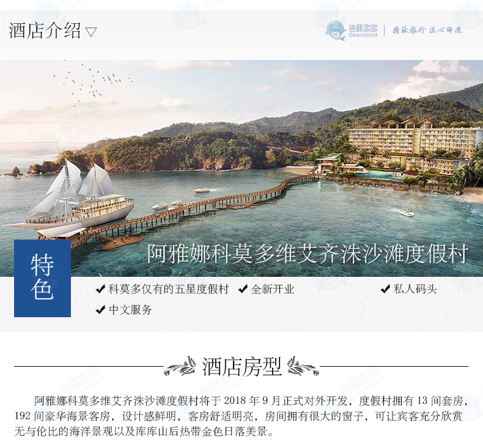Click the checkmark beside 中文服务

[x=100, y=309]
